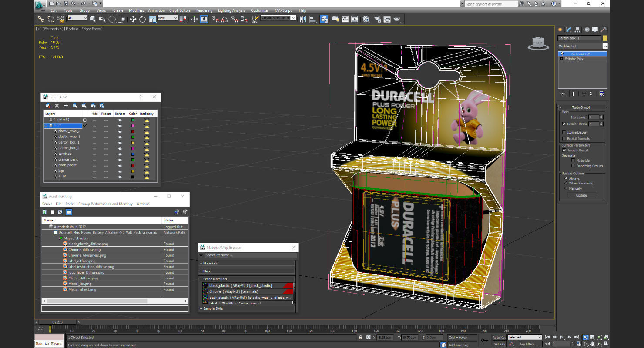Check Separate by Materials checkbox
644x348 pixels.
click(x=573, y=161)
